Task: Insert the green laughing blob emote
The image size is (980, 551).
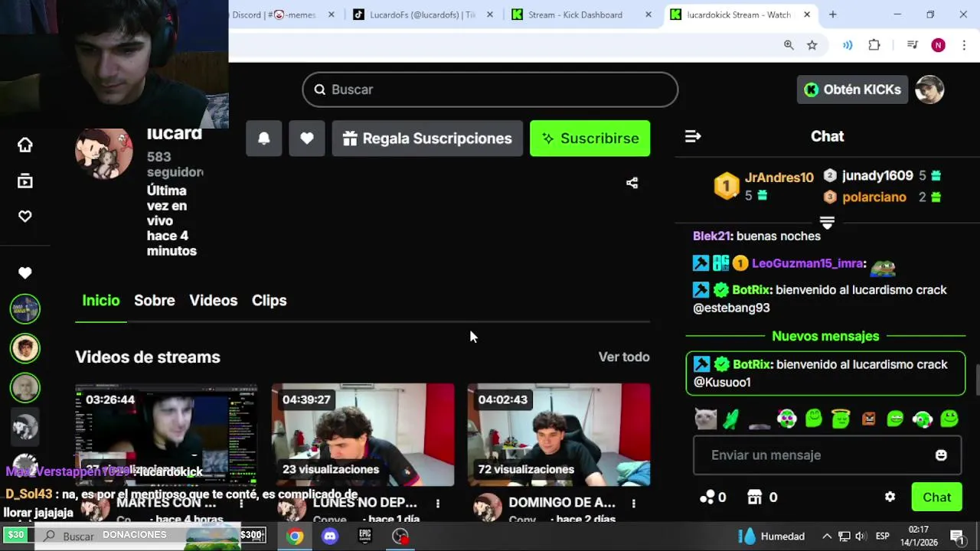Action: point(895,419)
